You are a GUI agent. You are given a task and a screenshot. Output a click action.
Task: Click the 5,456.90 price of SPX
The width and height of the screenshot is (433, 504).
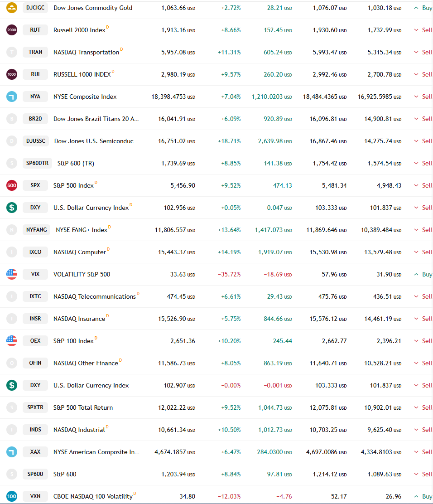click(183, 185)
